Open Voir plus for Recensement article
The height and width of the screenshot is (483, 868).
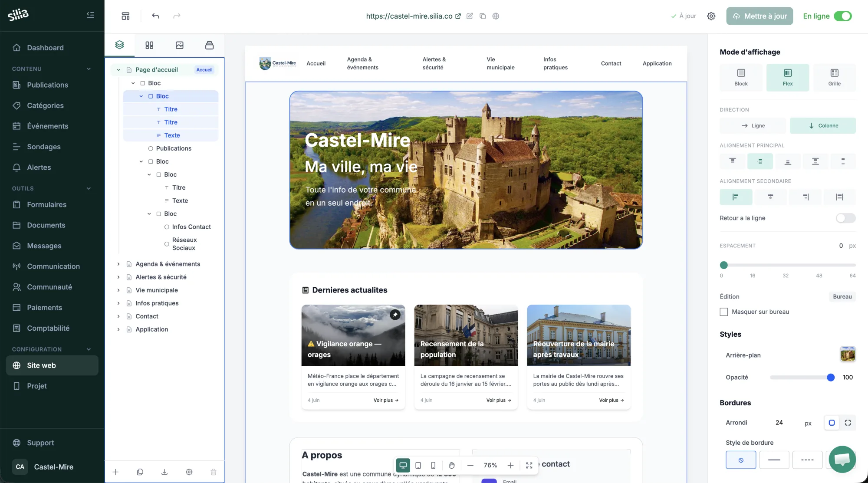(x=499, y=400)
